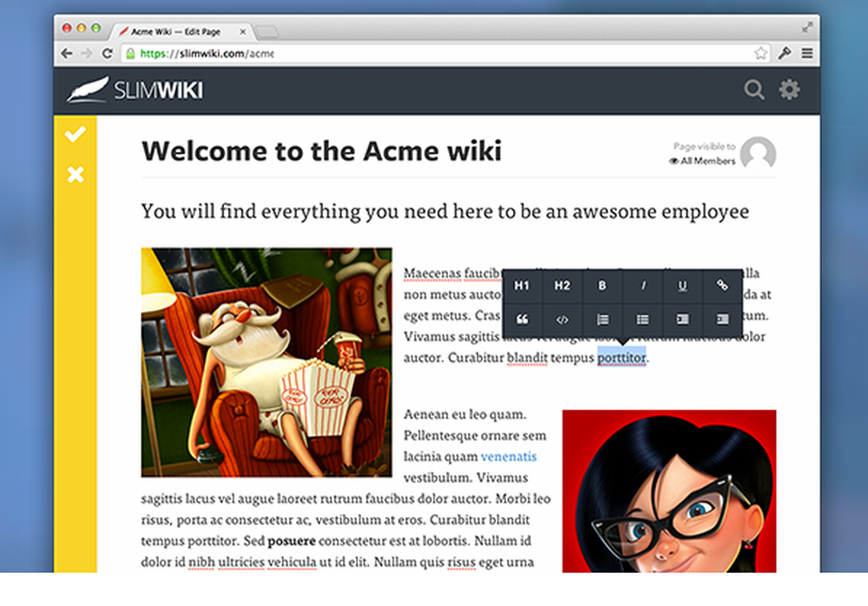Decrease indent using the outdent icon

(682, 319)
